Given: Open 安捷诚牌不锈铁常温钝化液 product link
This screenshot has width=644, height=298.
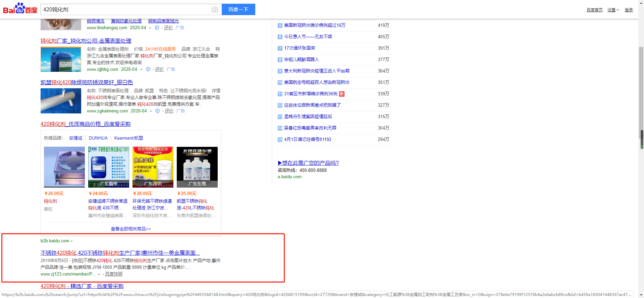Looking at the screenshot, I should (x=108, y=205).
